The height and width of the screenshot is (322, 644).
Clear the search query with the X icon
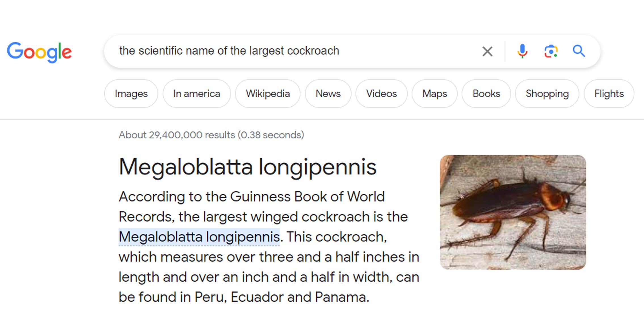(487, 51)
